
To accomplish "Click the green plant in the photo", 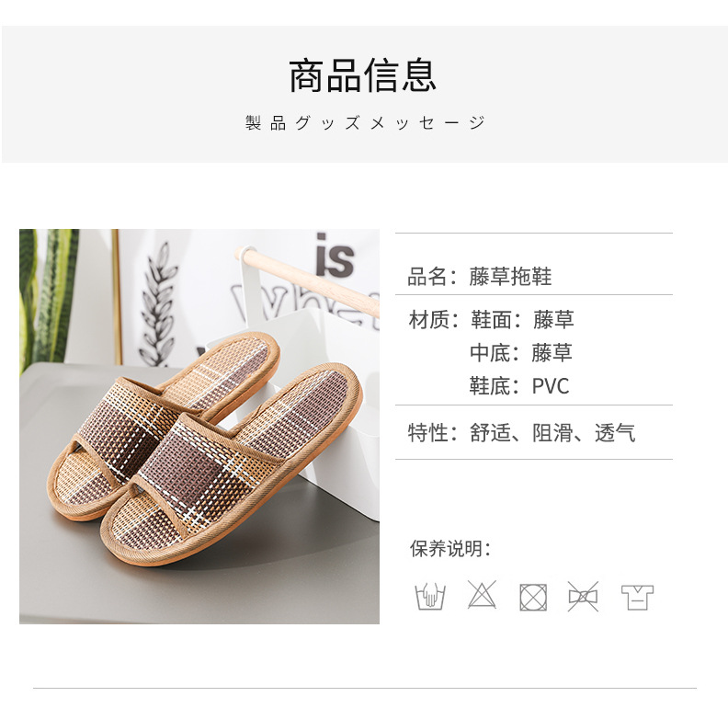I will (49, 297).
